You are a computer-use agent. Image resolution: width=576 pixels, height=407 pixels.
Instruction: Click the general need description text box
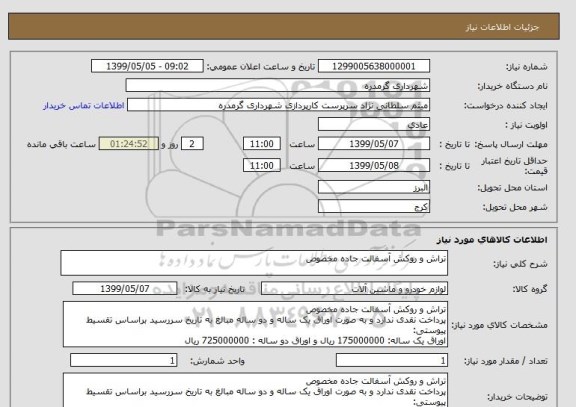pyautogui.click(x=254, y=263)
